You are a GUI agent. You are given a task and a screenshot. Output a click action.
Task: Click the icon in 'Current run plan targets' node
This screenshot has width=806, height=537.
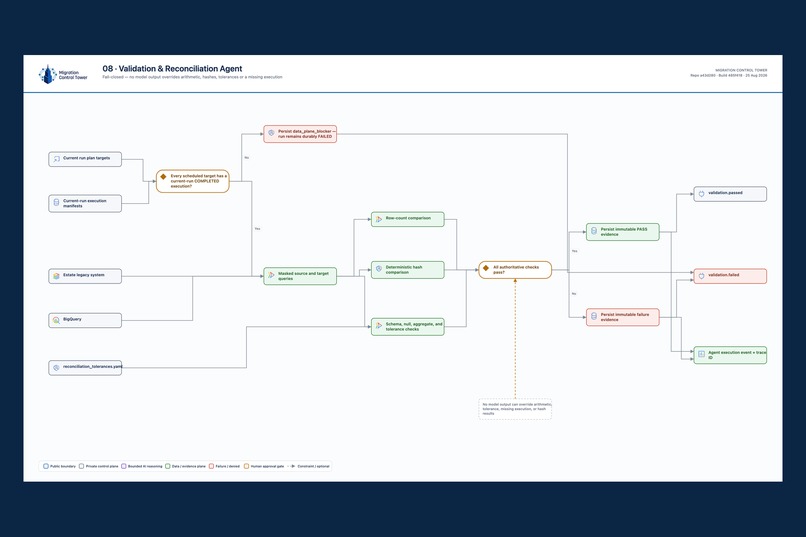click(x=57, y=159)
